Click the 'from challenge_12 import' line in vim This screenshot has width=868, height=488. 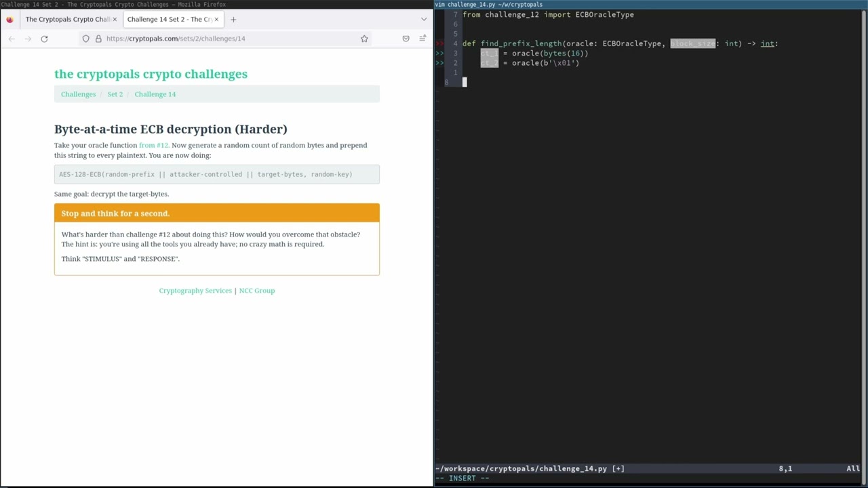(x=548, y=14)
